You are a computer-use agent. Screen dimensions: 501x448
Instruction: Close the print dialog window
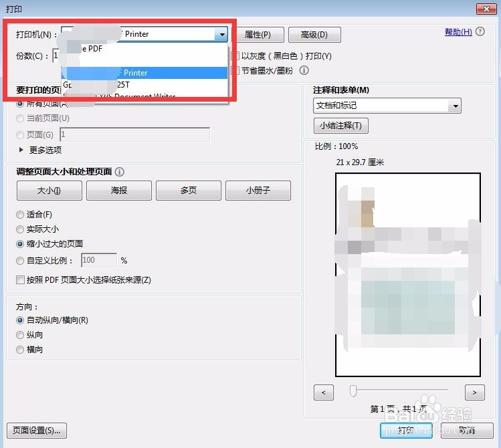pyautogui.click(x=486, y=9)
